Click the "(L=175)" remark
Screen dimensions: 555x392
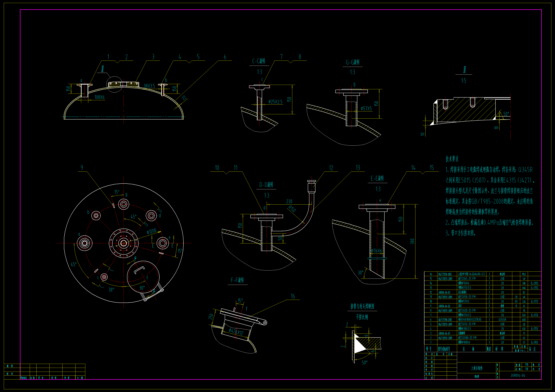pos(534,329)
